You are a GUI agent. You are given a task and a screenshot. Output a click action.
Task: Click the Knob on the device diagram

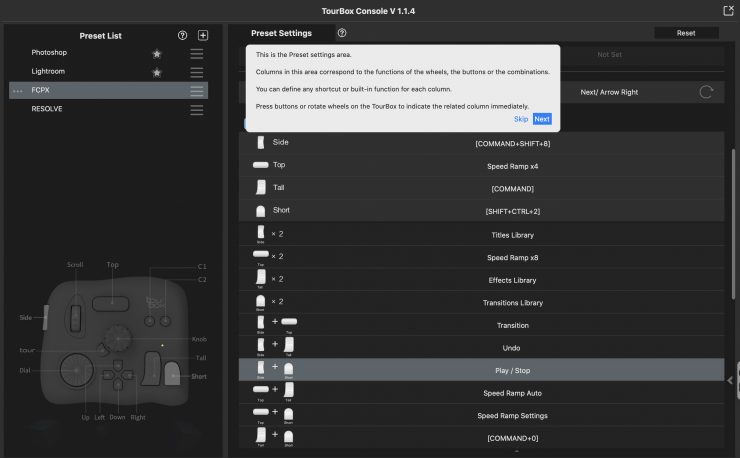(119, 338)
